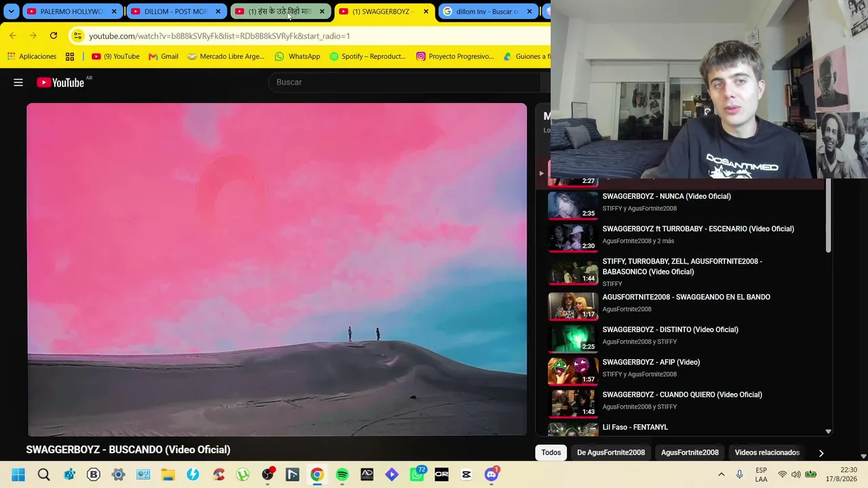868x488 pixels.
Task: Open the tab search dropdown in Chrome
Action: pos(12,12)
